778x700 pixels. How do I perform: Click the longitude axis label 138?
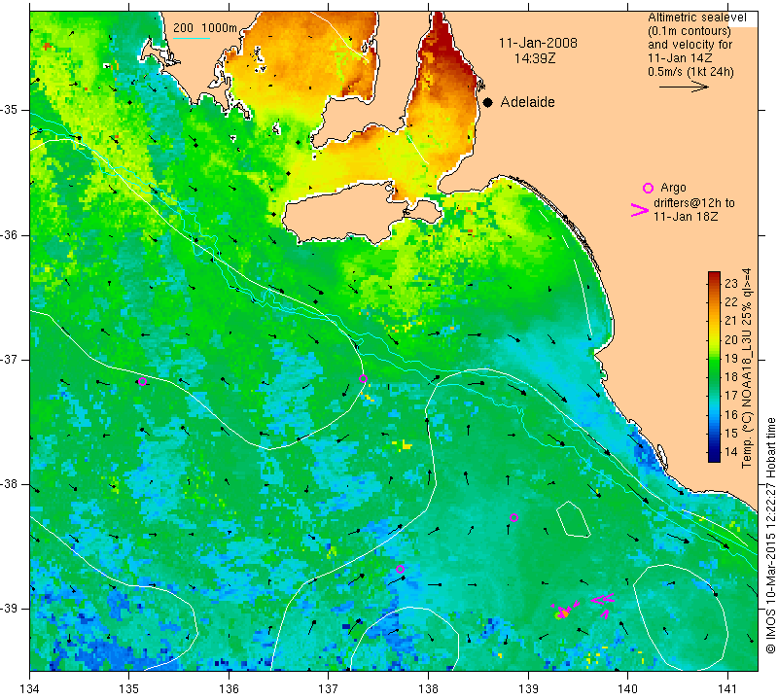coord(428,689)
